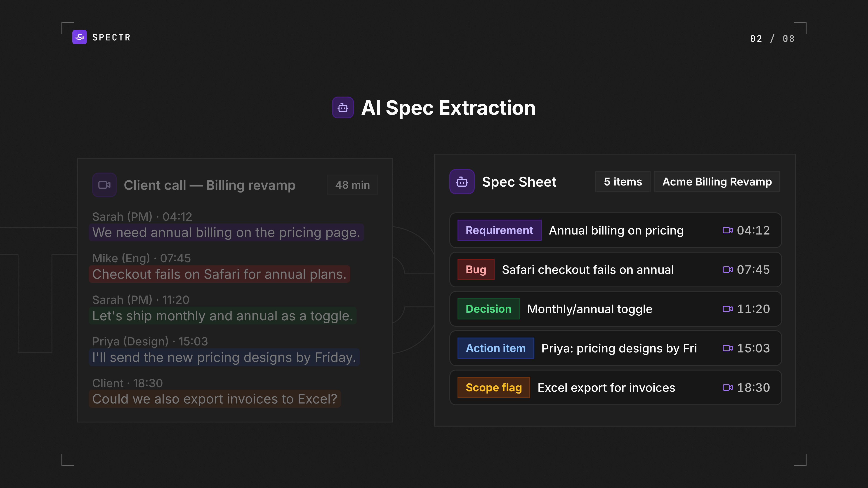Open spec item 'Priya: pricing designs by Fri'

click(x=616, y=348)
